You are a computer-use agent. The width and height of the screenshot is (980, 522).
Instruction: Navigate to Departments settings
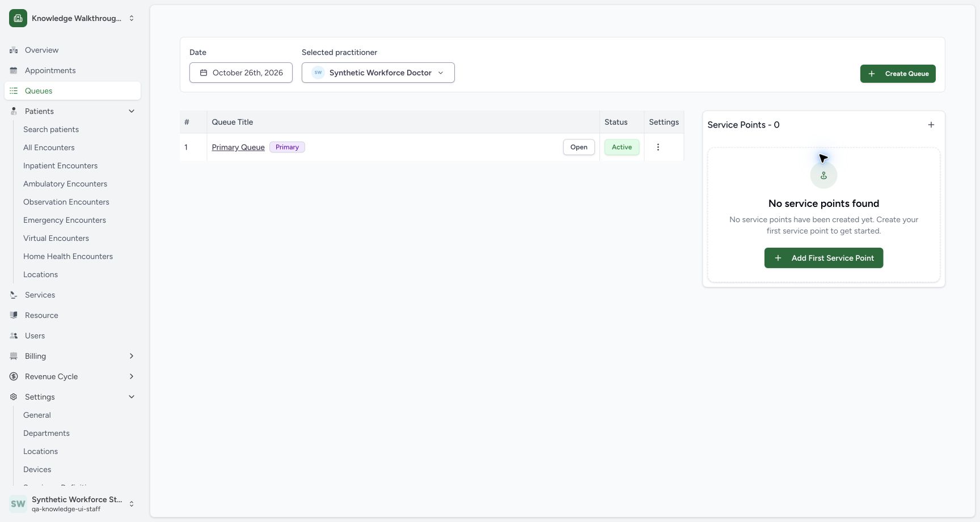[x=47, y=433]
